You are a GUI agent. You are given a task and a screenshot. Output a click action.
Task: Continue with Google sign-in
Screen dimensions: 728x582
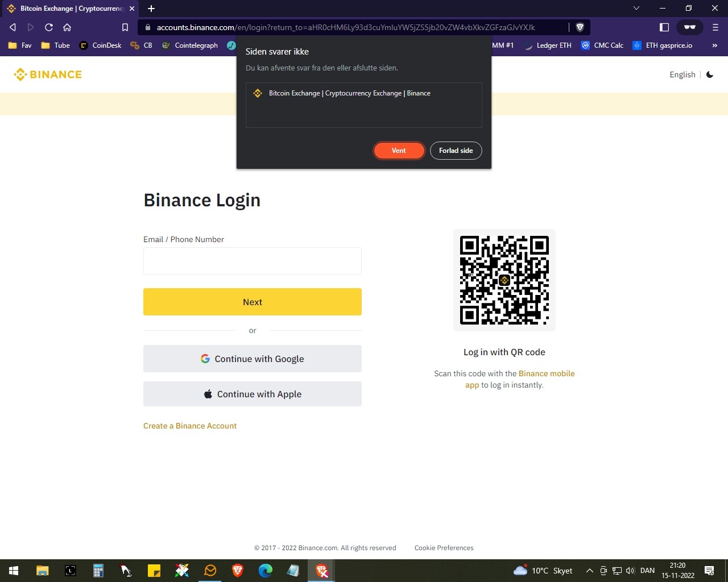(253, 359)
